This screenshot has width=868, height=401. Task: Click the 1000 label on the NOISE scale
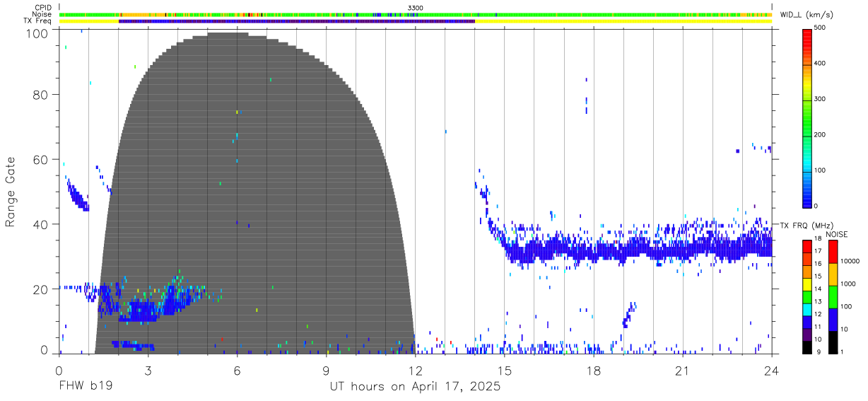pos(850,284)
